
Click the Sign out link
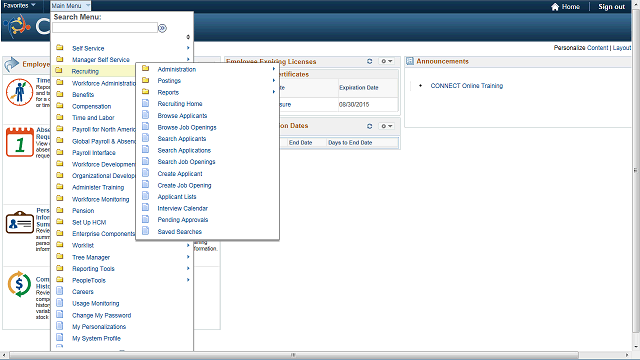tap(611, 7)
